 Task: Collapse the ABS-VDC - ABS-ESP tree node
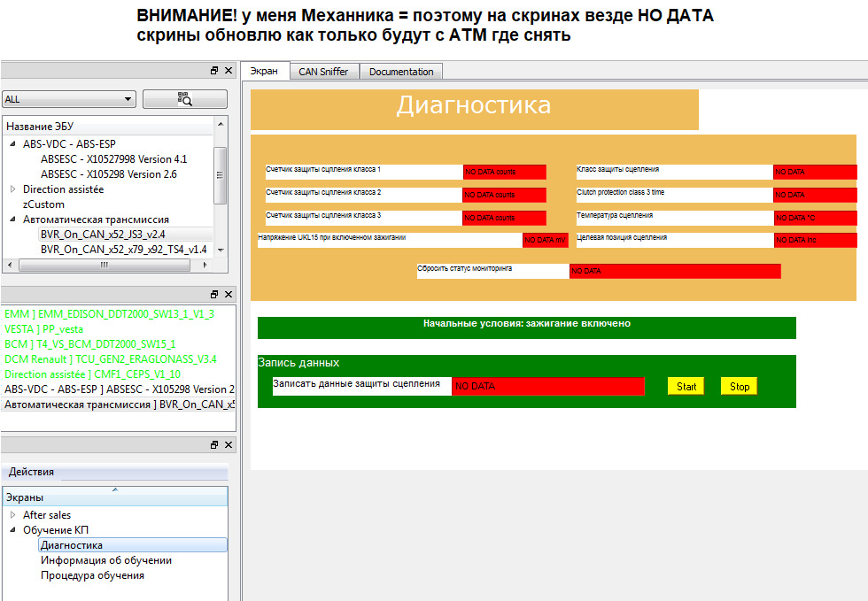pyautogui.click(x=13, y=144)
